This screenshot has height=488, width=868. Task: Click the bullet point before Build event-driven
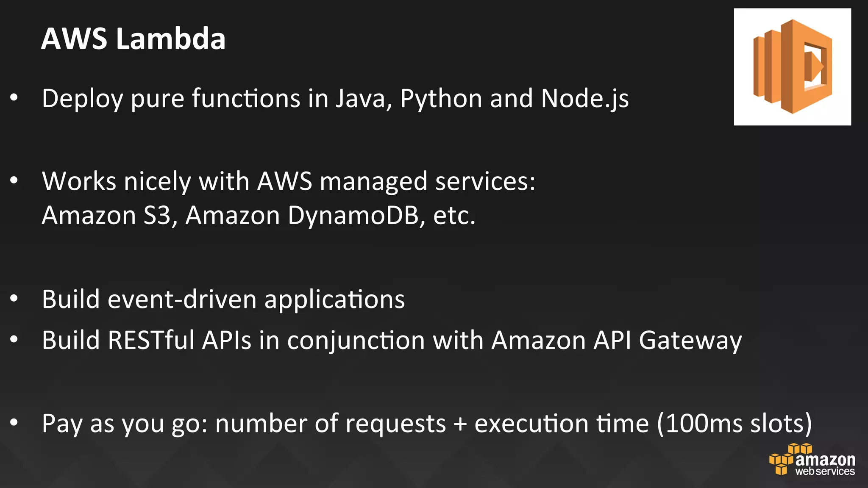[x=14, y=299]
